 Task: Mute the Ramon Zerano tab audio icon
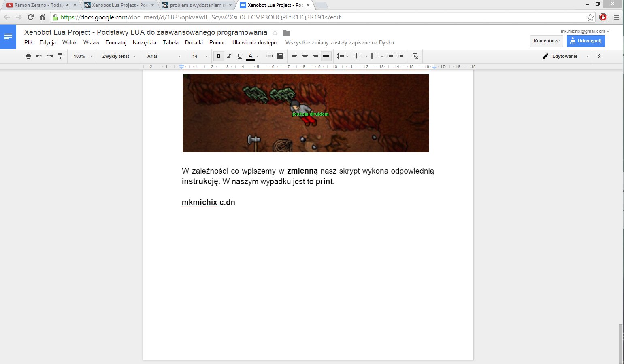tap(68, 5)
